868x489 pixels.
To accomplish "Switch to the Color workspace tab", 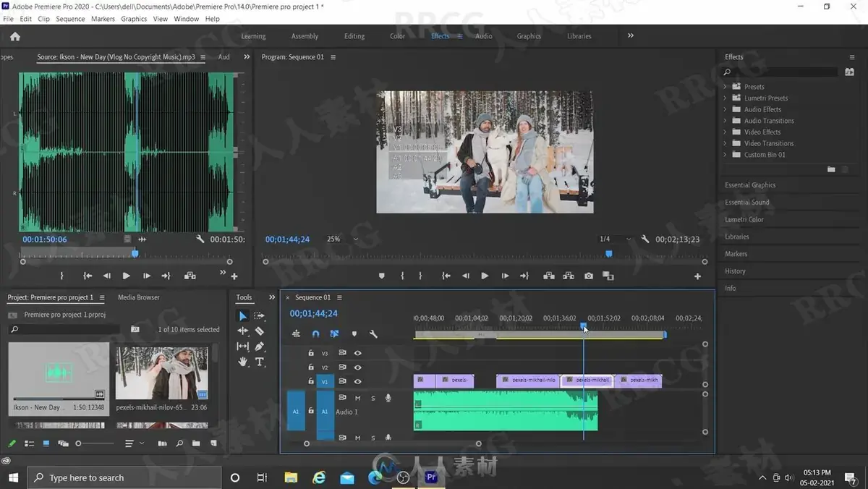I will click(x=398, y=36).
